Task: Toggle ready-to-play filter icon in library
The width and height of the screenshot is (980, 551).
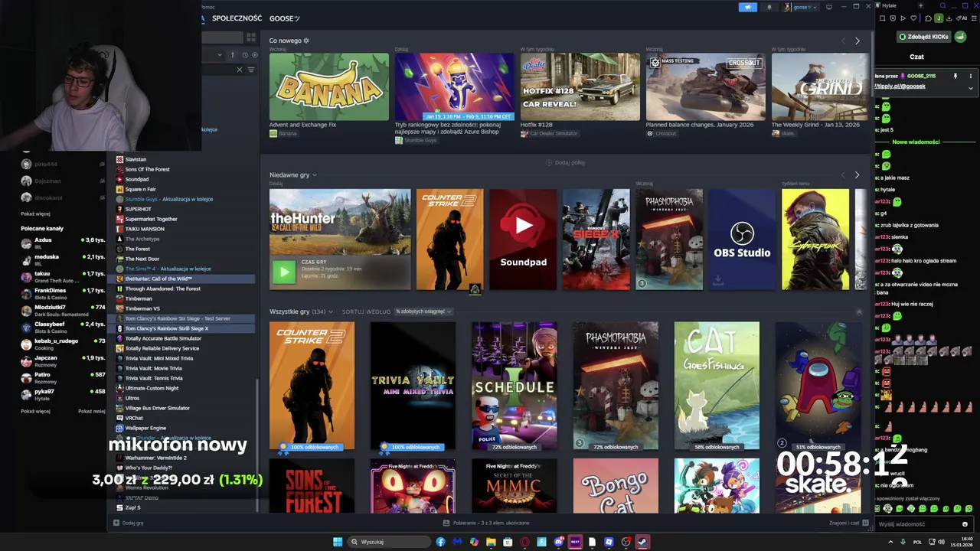Action: 255,55
